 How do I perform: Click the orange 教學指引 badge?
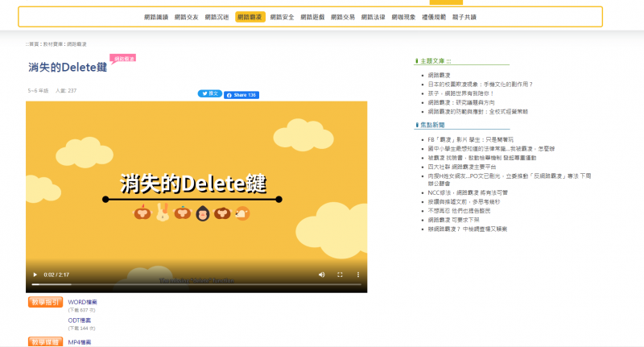[x=45, y=302]
